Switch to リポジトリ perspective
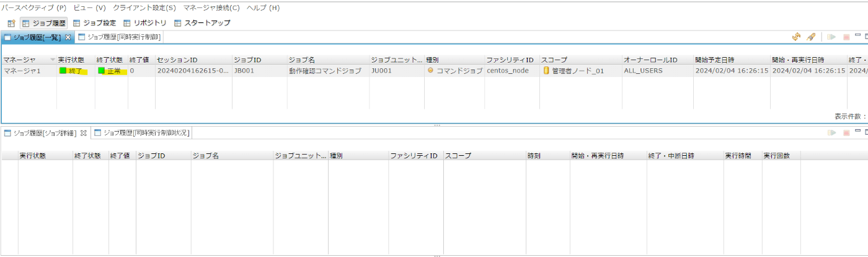Image resolution: width=868 pixels, height=257 pixels. point(145,23)
